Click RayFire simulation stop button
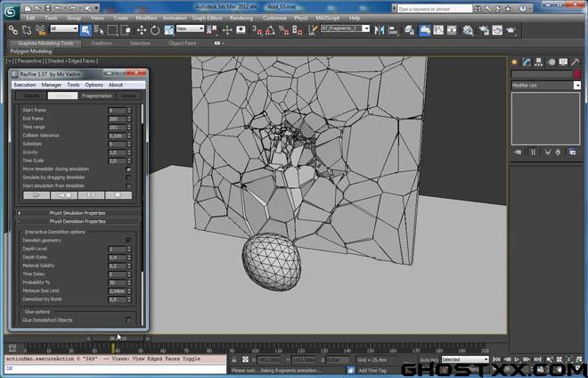The width and height of the screenshot is (588, 378). pyautogui.click(x=118, y=195)
